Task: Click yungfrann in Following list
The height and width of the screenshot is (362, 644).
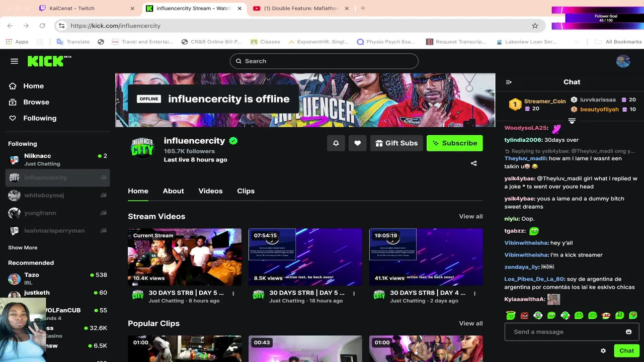Action: (x=57, y=213)
